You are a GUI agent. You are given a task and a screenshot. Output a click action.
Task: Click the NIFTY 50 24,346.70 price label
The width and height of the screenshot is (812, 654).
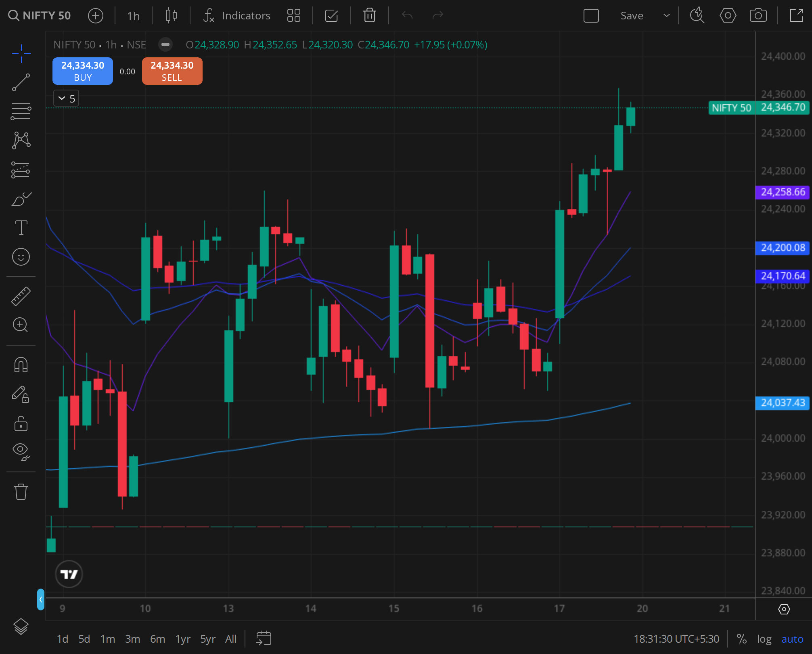pyautogui.click(x=759, y=108)
